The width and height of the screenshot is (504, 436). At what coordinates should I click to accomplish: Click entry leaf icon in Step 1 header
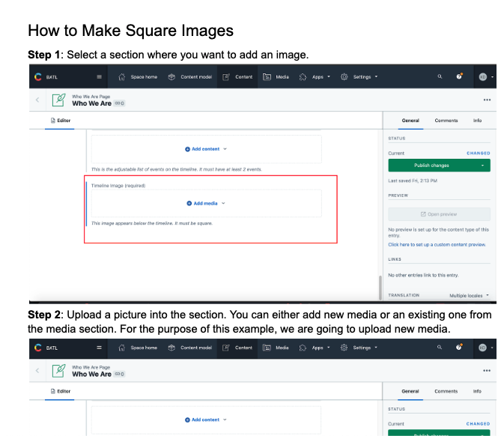(x=59, y=100)
